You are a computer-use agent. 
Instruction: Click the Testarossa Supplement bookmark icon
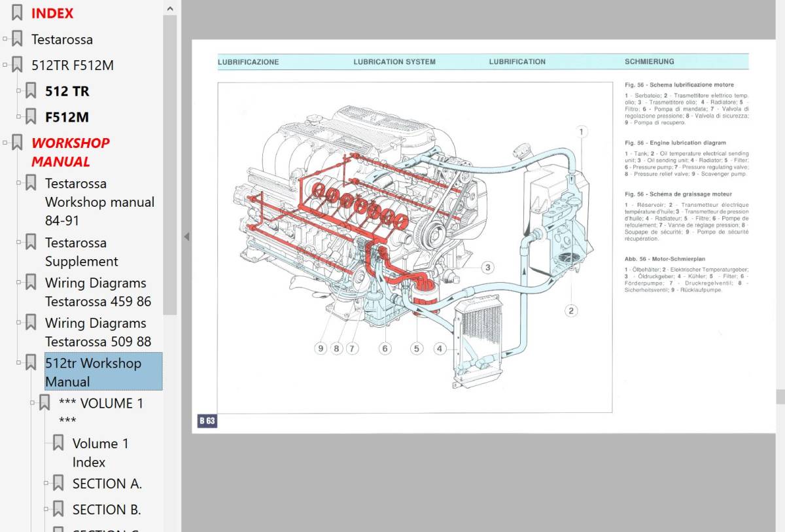click(x=31, y=243)
